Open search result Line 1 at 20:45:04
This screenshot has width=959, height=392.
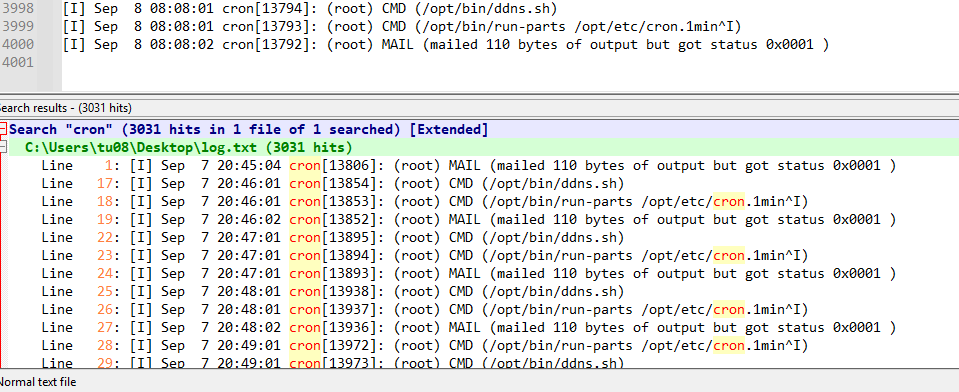click(468, 166)
